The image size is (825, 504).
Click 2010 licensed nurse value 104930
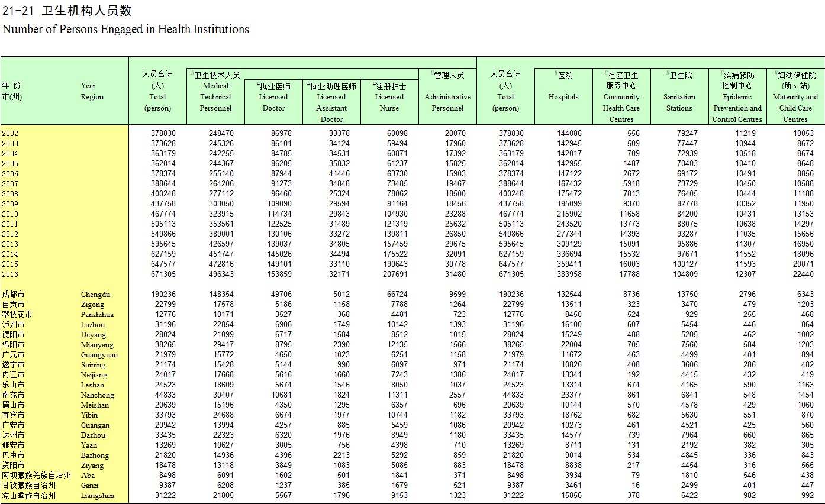395,214
